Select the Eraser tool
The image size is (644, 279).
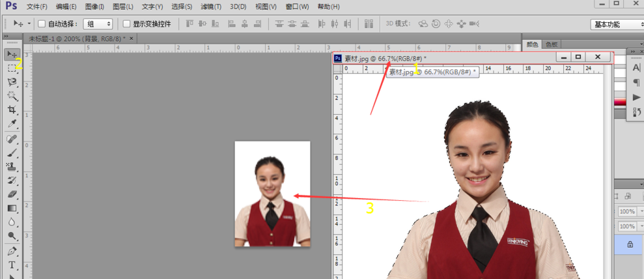(x=12, y=194)
